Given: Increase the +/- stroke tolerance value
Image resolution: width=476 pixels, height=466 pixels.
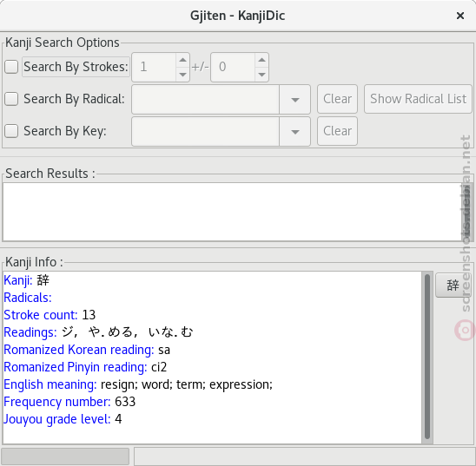Looking at the screenshot, I should (x=261, y=60).
